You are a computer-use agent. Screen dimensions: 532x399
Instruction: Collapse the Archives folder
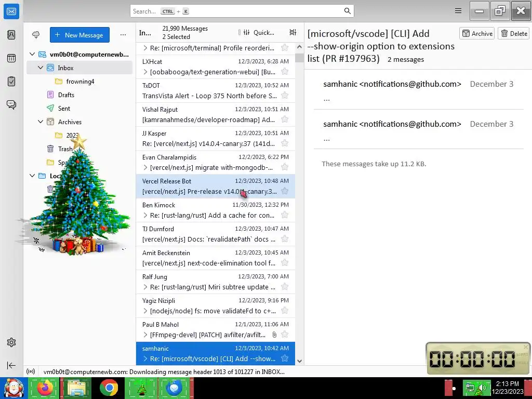(x=41, y=122)
